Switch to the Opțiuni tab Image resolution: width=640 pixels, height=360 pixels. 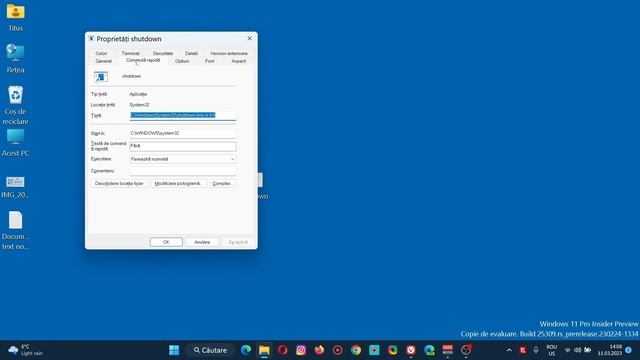point(182,61)
